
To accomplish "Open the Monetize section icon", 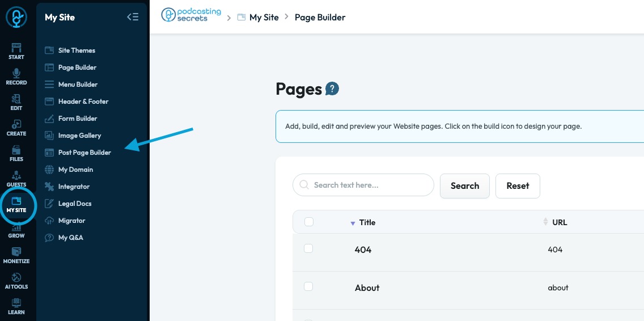I will tap(16, 255).
